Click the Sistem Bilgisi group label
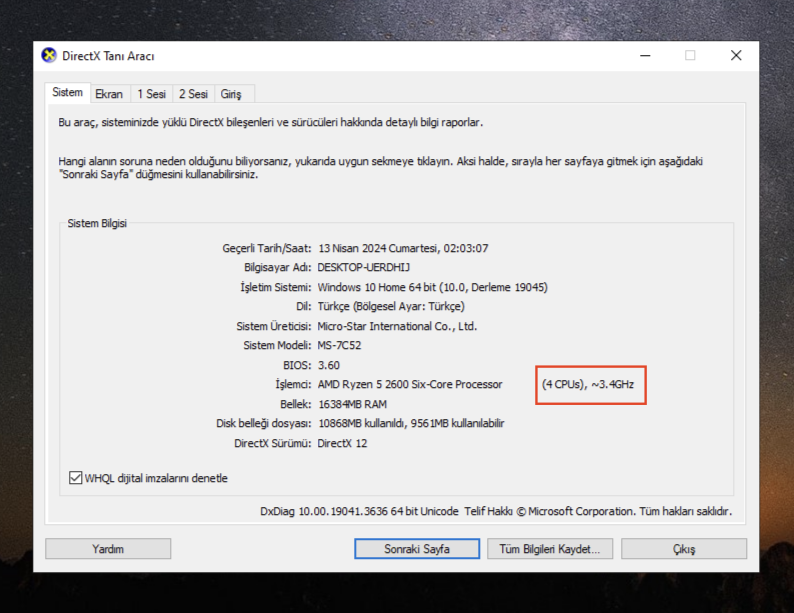The width and height of the screenshot is (794, 613). (x=97, y=223)
